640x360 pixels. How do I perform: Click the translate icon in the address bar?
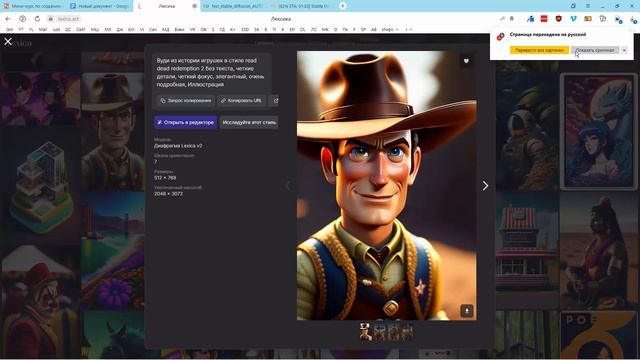pyautogui.click(x=502, y=19)
